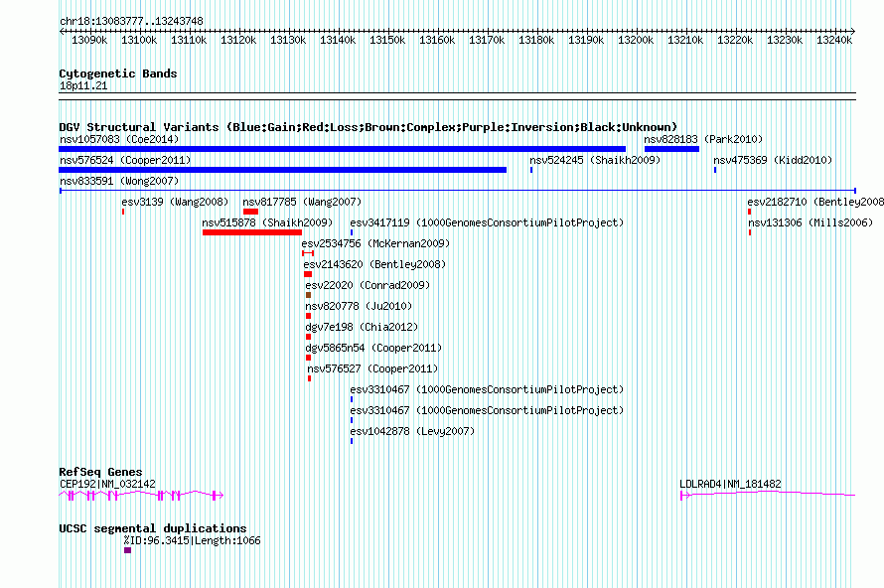
Task: Click the esv2182710 (Bentley2008) label
Action: tap(815, 202)
